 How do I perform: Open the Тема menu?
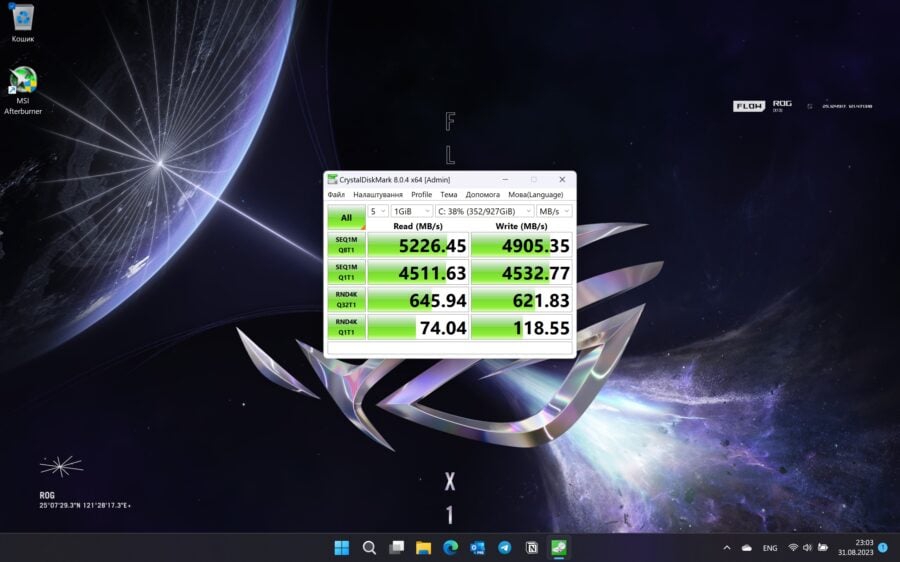pos(449,195)
